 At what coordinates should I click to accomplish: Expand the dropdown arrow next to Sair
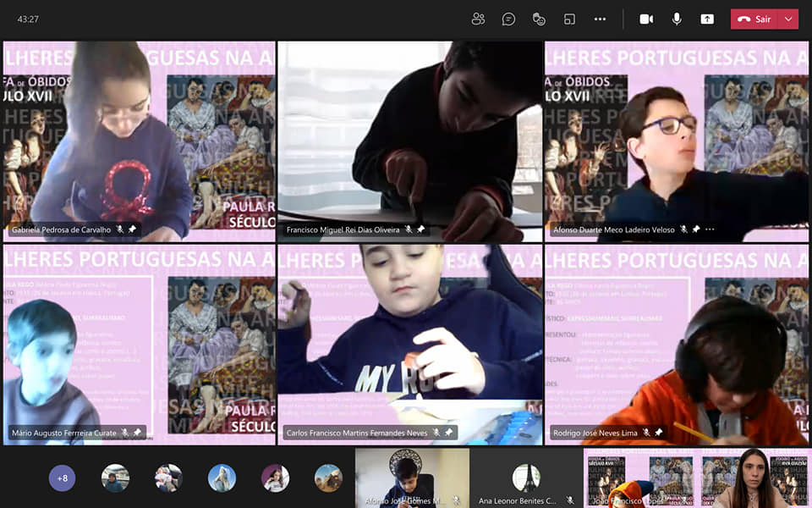789,19
